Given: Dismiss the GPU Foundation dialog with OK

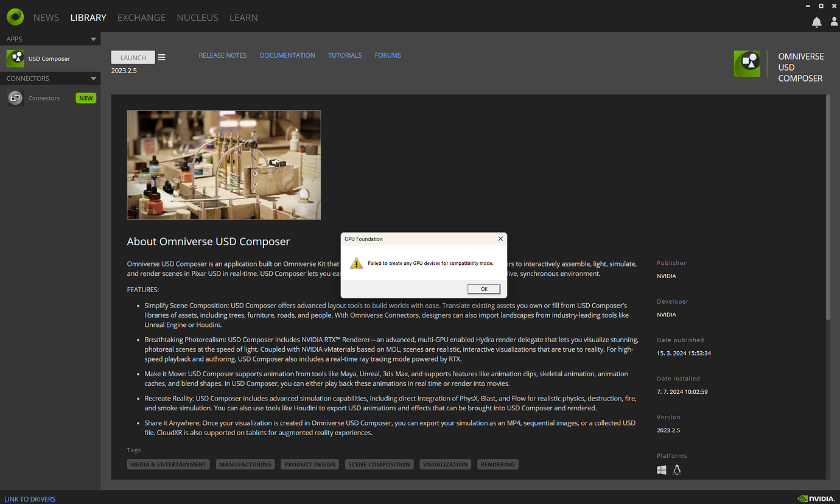Looking at the screenshot, I should 484,289.
